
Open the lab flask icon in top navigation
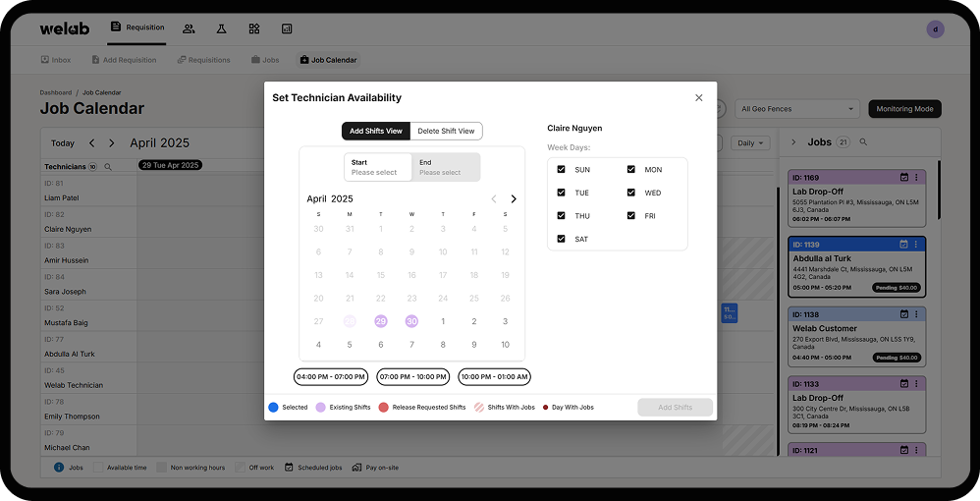pyautogui.click(x=221, y=28)
